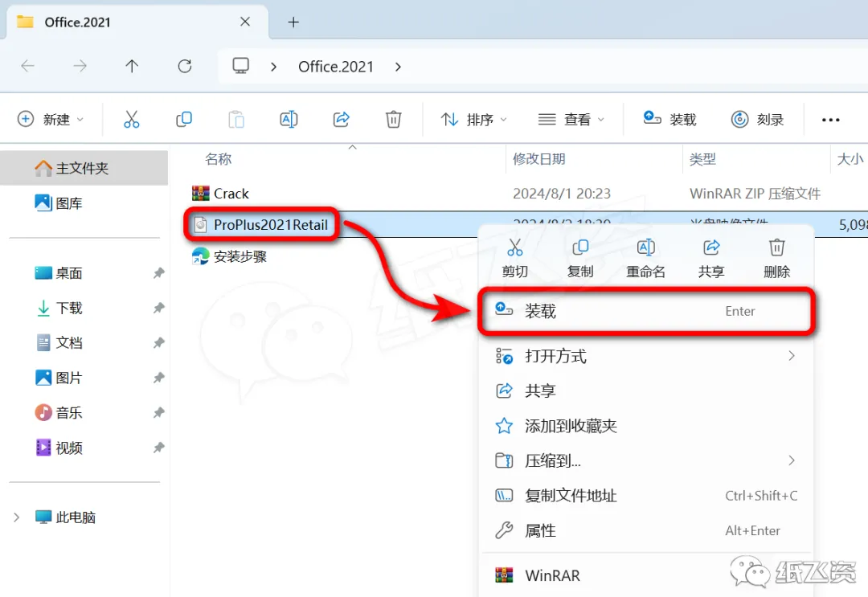
Task: Choose 装载 Mount in context menu
Action: point(646,311)
